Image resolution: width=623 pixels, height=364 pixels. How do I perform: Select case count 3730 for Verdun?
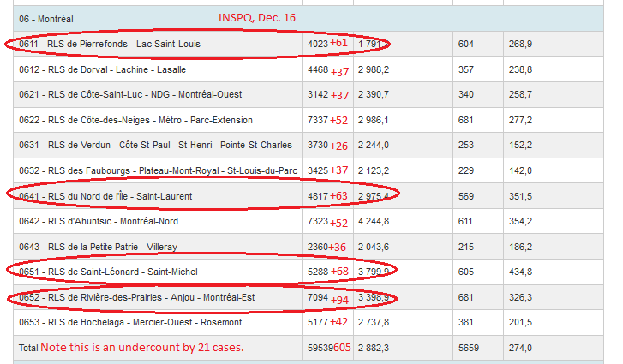point(318,146)
